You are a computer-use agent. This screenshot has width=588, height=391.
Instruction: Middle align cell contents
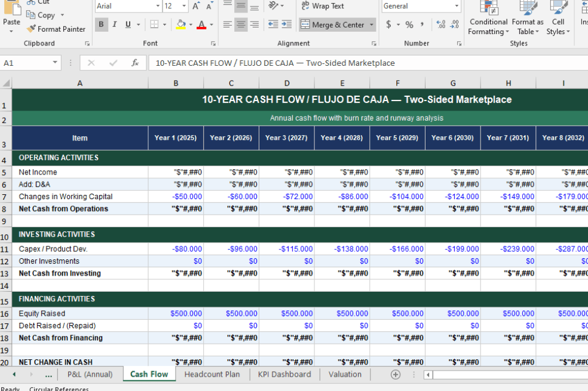pos(241,5)
